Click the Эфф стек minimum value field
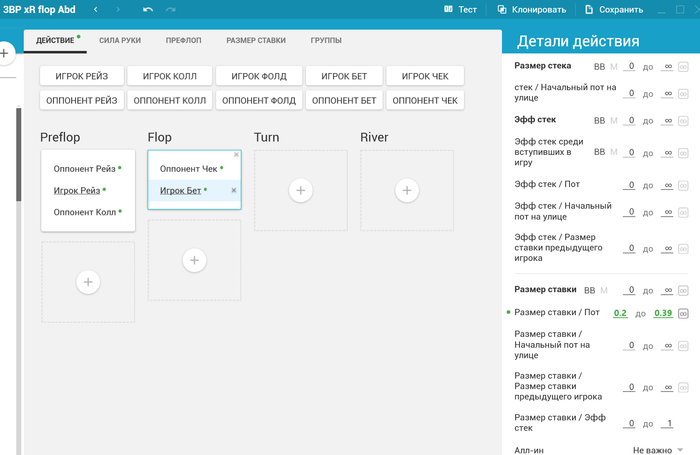Image resolution: width=700 pixels, height=455 pixels. (629, 120)
